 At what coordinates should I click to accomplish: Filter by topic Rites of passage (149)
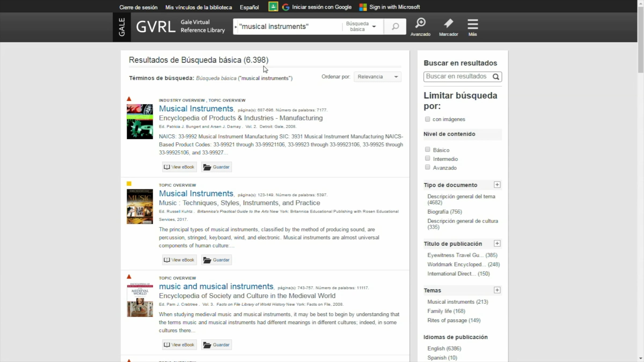pos(454,320)
